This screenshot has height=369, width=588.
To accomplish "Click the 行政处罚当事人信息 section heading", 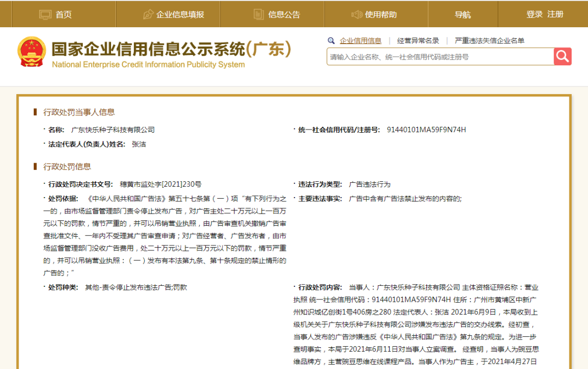I will tap(79, 112).
